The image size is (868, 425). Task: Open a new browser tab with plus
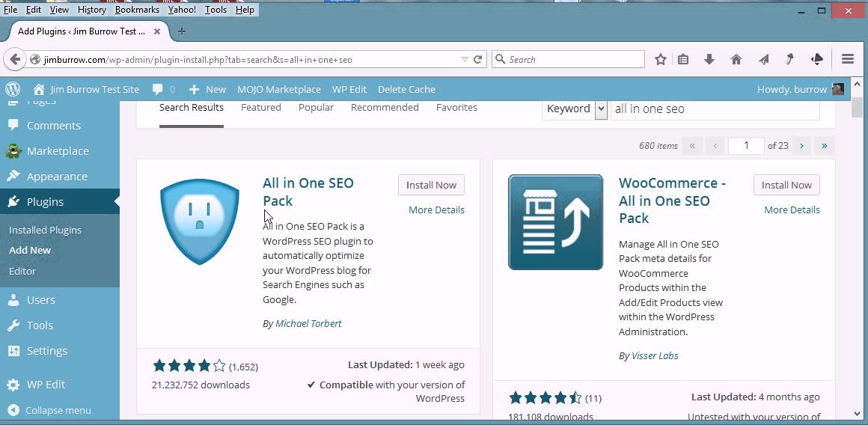[x=182, y=31]
